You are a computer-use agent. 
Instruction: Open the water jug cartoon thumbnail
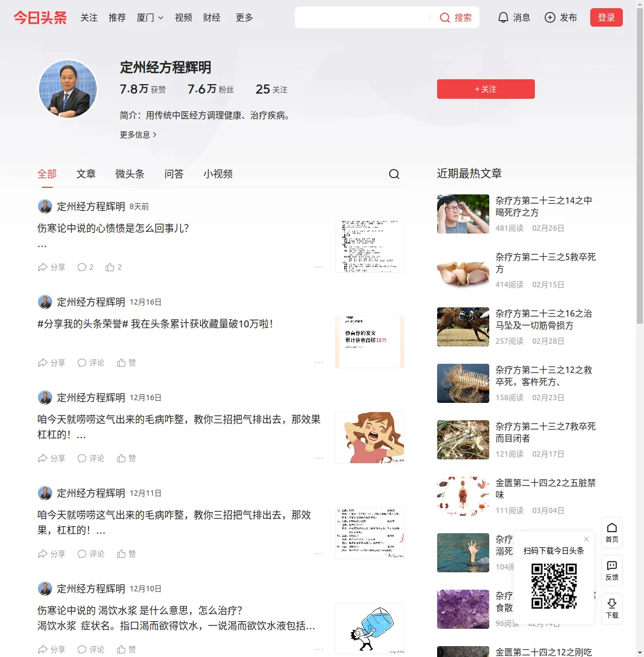(370, 629)
